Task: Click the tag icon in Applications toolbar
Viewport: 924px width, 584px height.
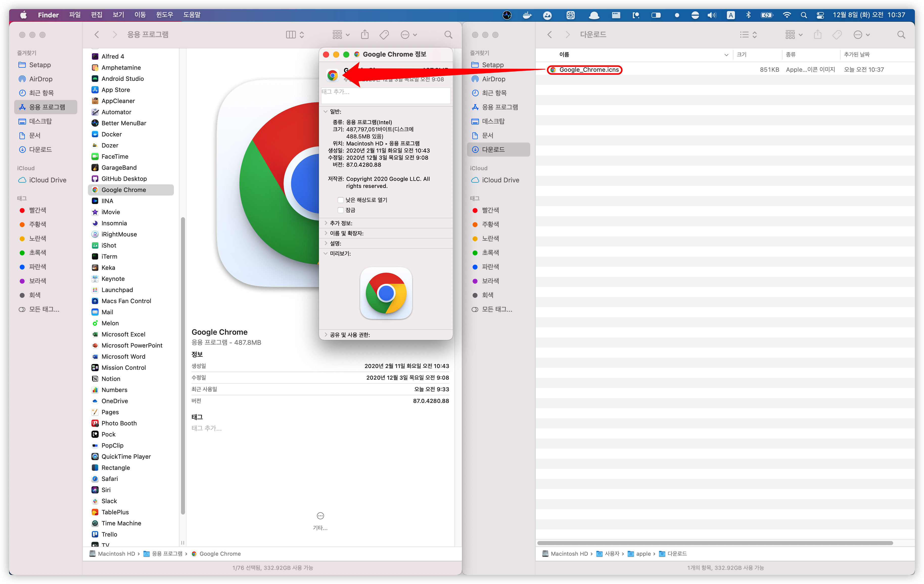Action: (x=384, y=35)
